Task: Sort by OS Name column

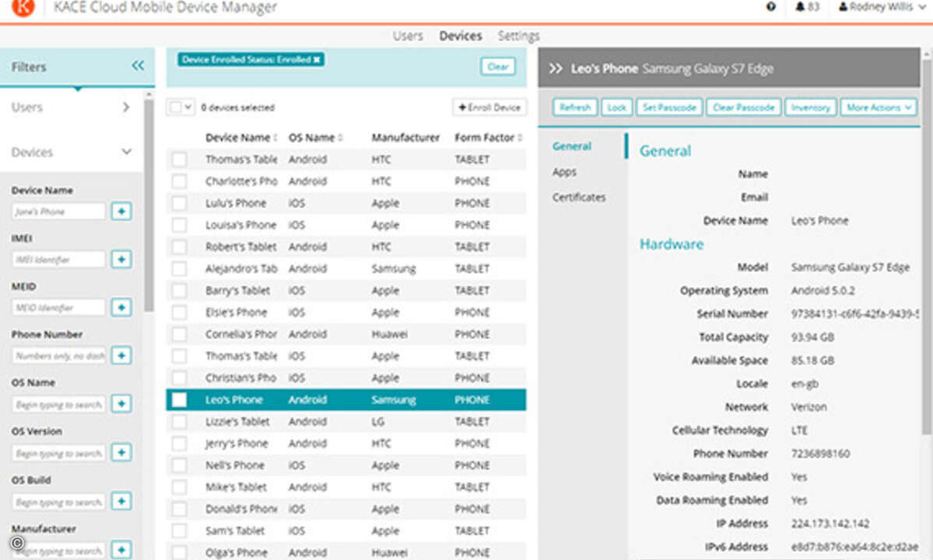Action: pyautogui.click(x=315, y=138)
